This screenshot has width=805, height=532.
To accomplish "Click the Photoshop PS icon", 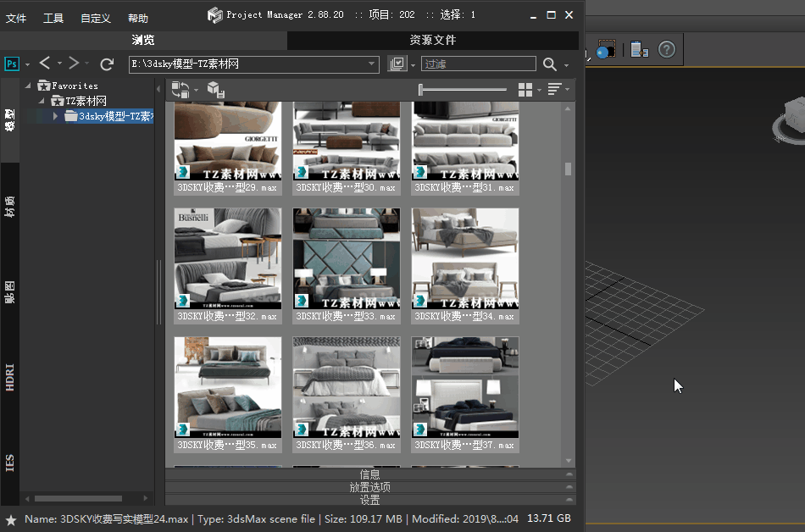I will click(12, 64).
